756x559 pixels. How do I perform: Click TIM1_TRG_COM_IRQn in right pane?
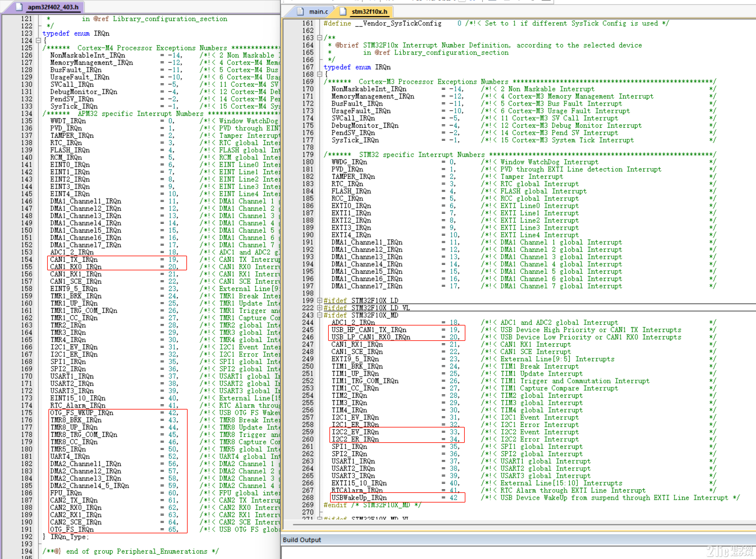coord(365,381)
